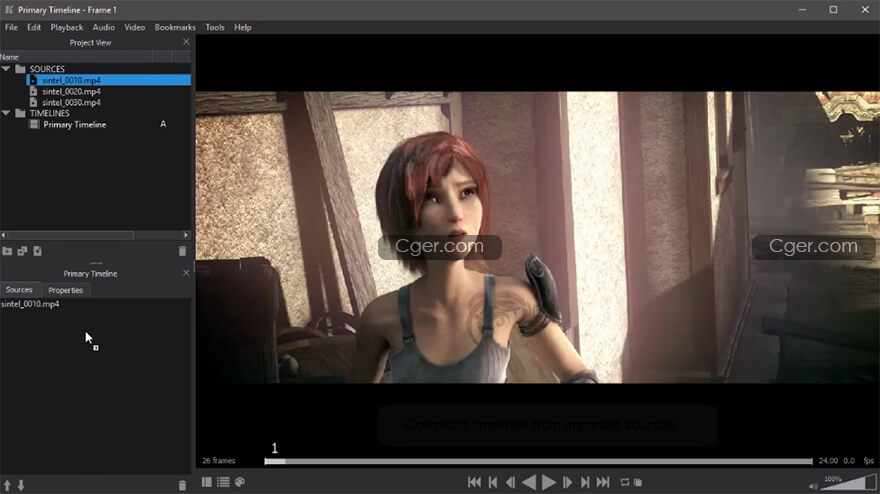The image size is (880, 494).
Task: Go to next clip boundary
Action: point(585,482)
